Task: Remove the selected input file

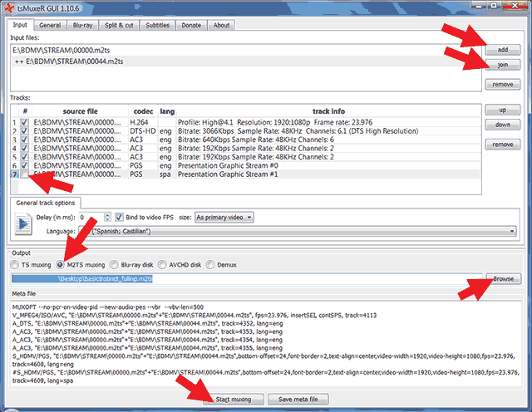Action: pyautogui.click(x=502, y=84)
